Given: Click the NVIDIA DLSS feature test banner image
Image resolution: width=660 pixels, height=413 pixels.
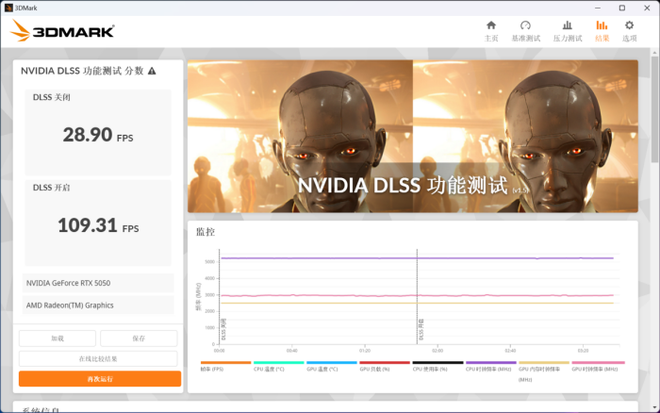Looking at the screenshot, I should click(x=412, y=136).
